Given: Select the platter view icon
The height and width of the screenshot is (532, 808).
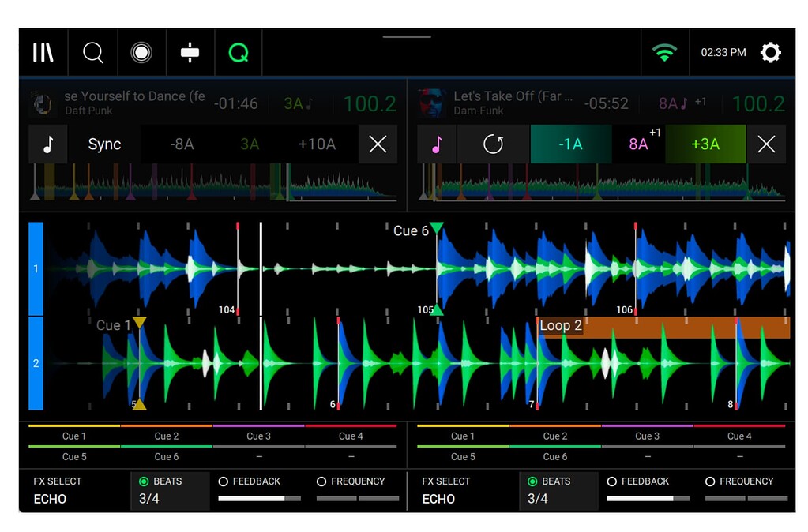Looking at the screenshot, I should click(x=141, y=52).
